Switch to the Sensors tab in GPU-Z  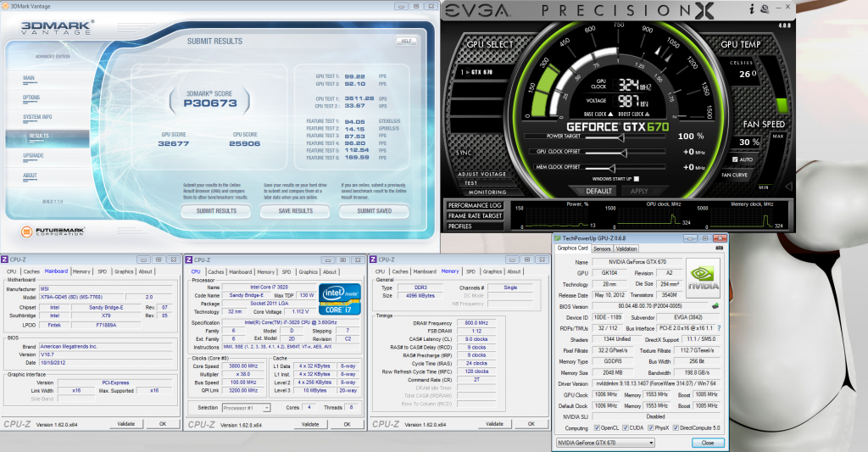(602, 248)
